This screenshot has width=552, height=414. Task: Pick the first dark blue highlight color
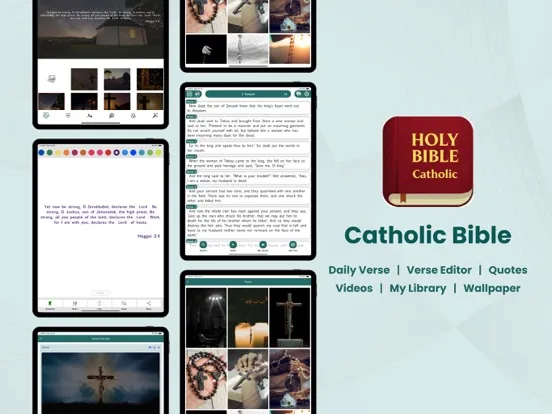(x=41, y=152)
